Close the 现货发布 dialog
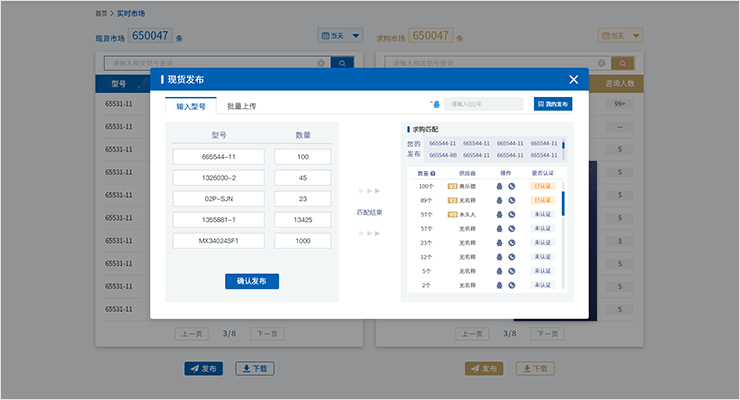 (573, 79)
